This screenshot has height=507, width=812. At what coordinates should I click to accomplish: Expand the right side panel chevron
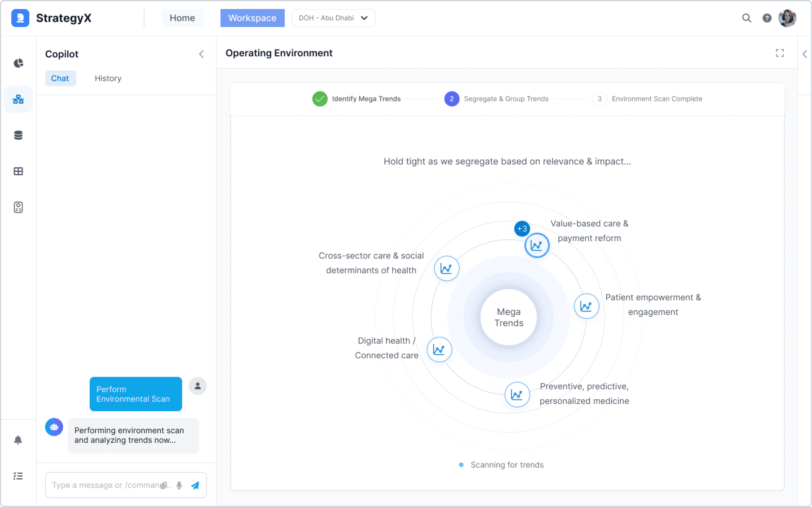805,54
